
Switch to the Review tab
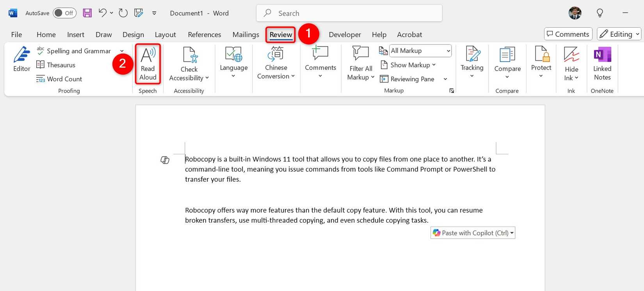[281, 34]
